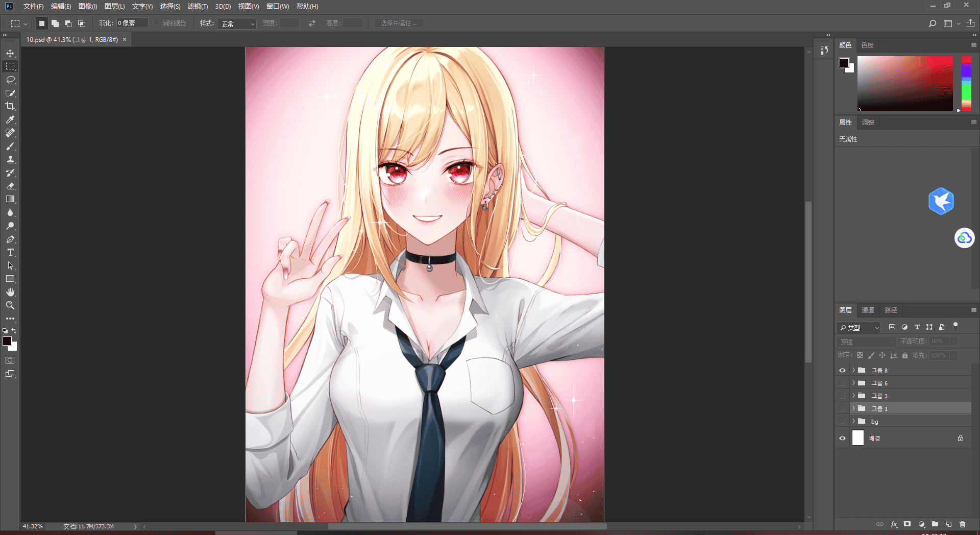Show the bg layer group
Viewport: 980px width, 535px height.
coord(842,421)
